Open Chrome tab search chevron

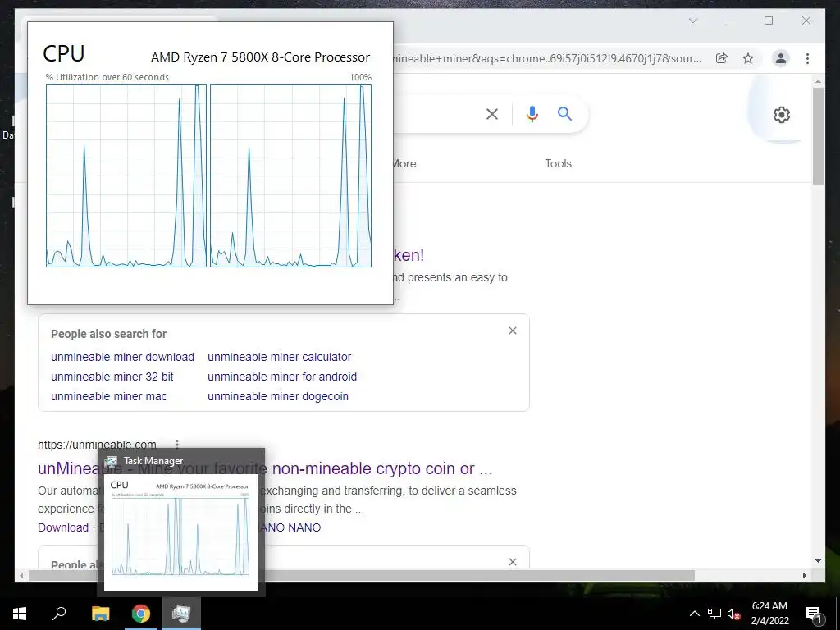692,21
